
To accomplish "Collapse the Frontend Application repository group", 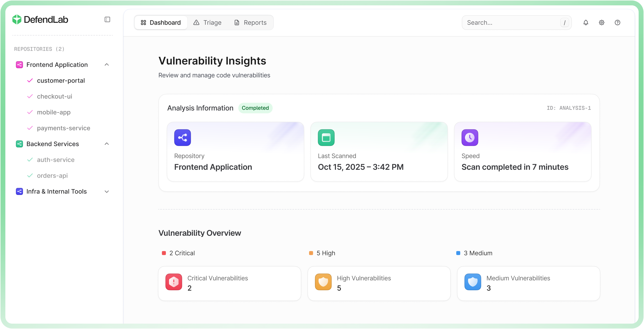I will [107, 65].
